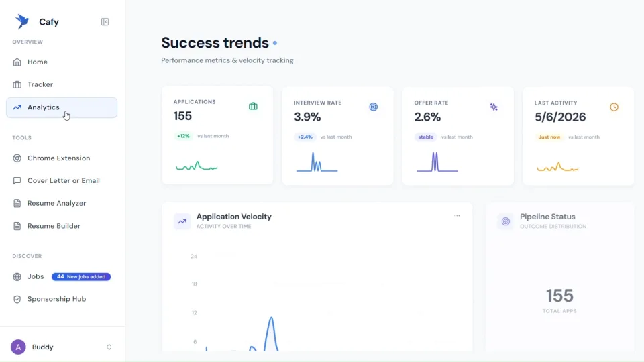Click the Analytics trend arrow icon
644x362 pixels.
coord(17,107)
